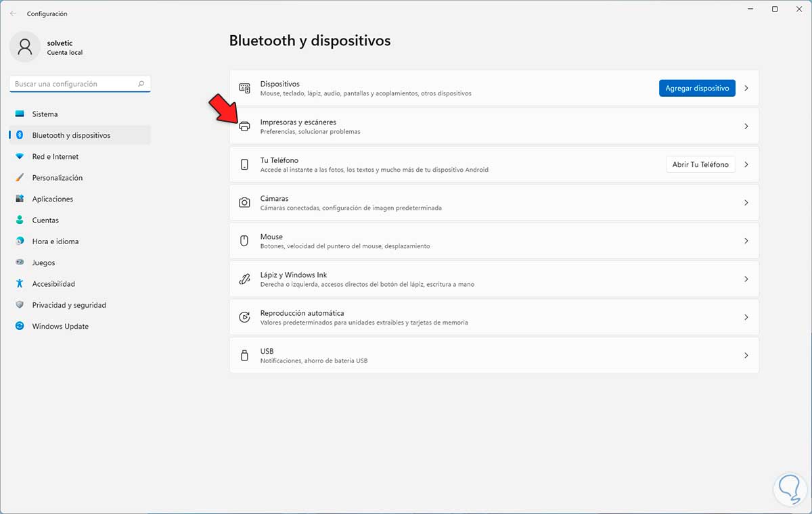
Task: Click the camera icon beside Cámaras
Action: click(244, 202)
